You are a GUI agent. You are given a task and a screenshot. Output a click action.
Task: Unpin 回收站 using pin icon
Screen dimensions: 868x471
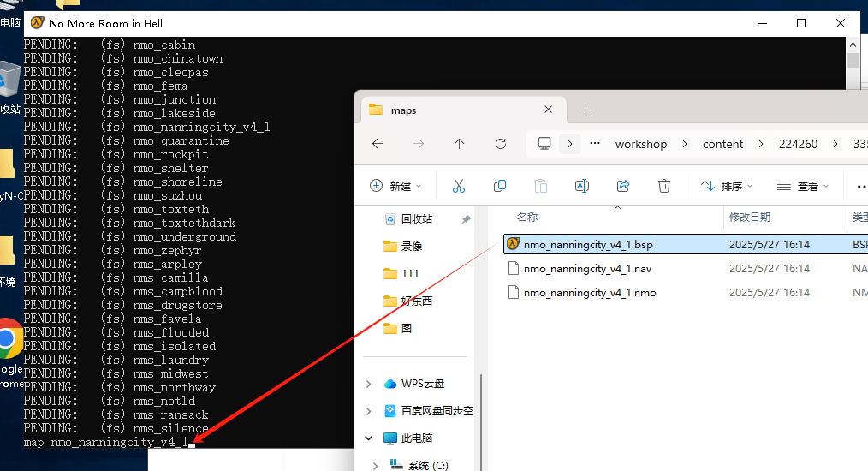click(x=467, y=219)
